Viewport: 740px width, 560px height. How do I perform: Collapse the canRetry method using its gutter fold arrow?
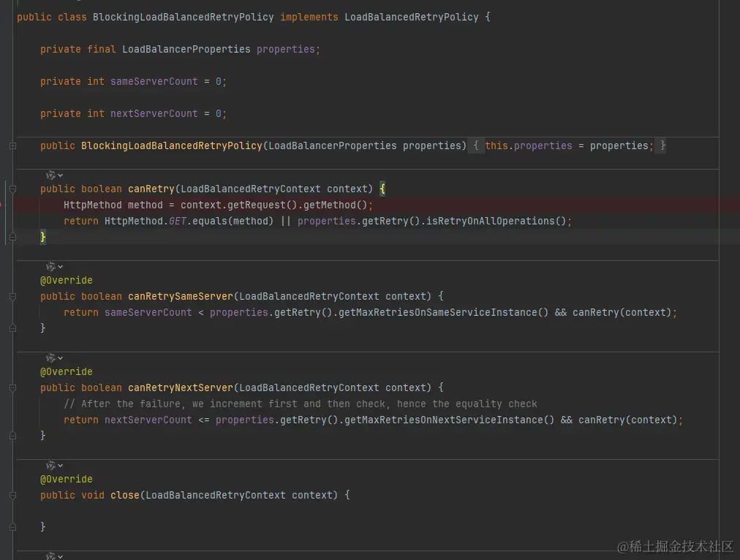13,189
